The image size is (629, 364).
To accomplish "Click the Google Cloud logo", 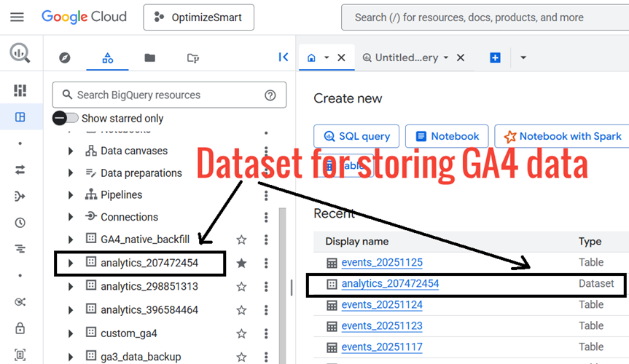I will 84,17.
